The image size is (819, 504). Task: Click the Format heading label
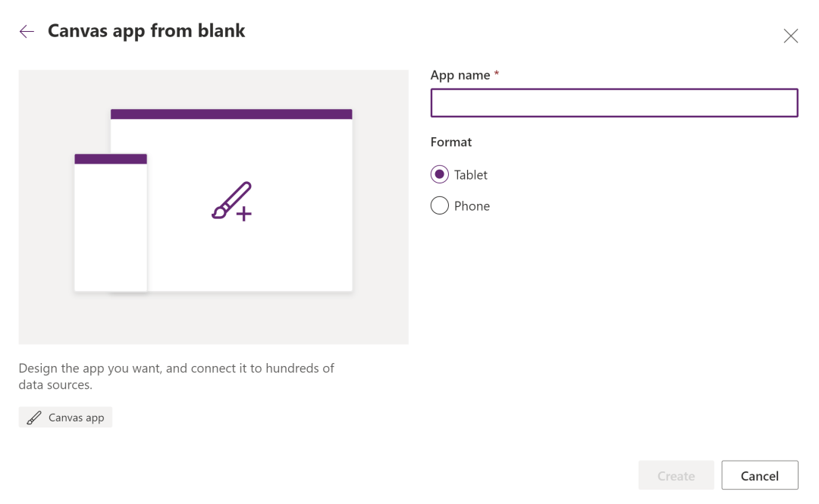click(x=451, y=142)
